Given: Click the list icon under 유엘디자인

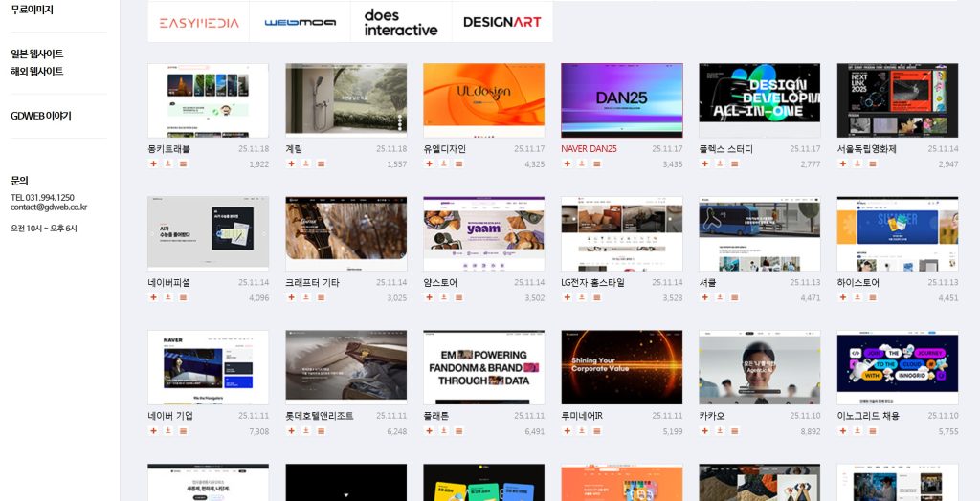Looking at the screenshot, I should [x=458, y=163].
